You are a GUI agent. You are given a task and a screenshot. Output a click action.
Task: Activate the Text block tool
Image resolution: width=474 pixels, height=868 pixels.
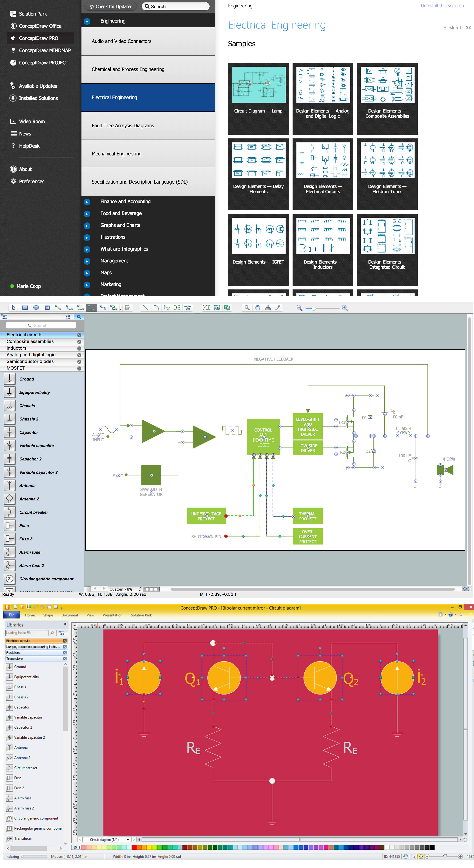(47, 308)
